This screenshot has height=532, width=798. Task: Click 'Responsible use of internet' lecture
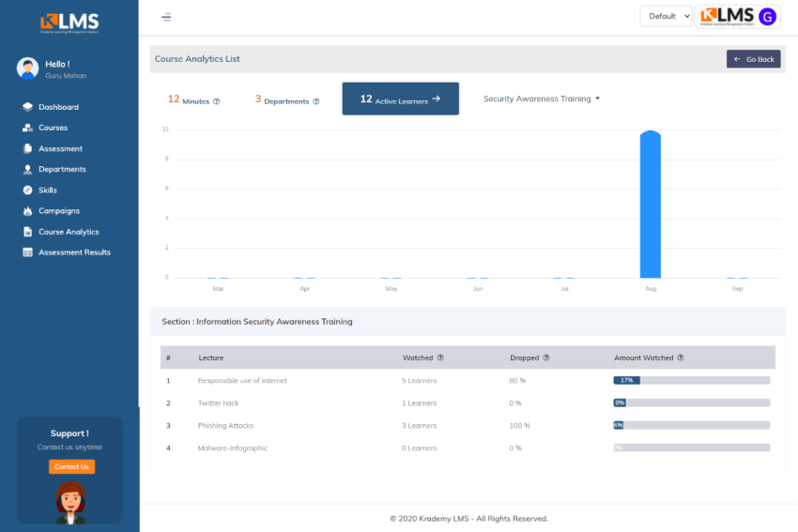[x=242, y=380]
